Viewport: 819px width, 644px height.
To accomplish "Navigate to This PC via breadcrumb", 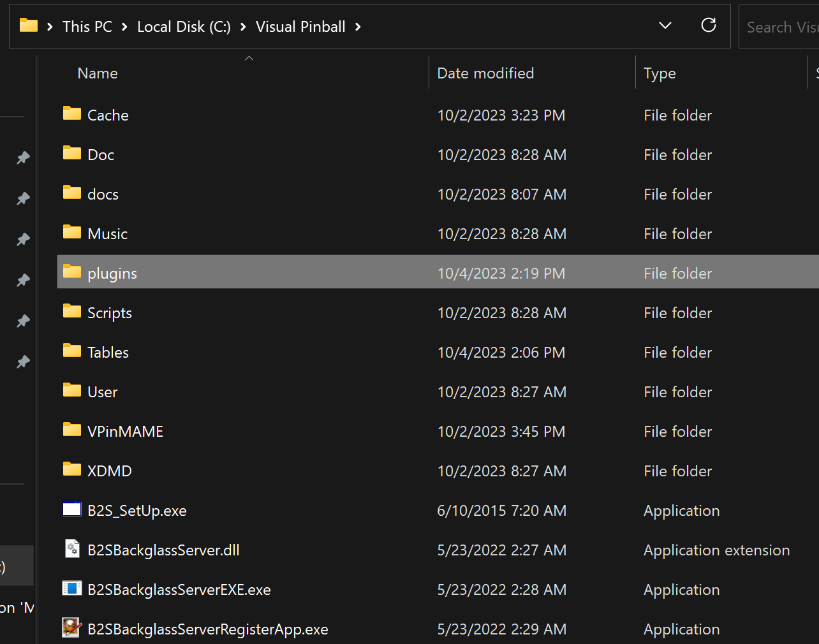I will [87, 26].
